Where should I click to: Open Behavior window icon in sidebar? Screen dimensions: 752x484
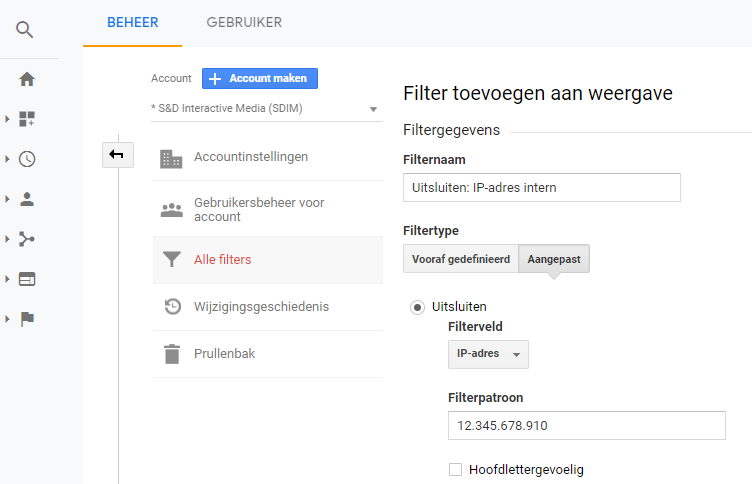[x=27, y=279]
